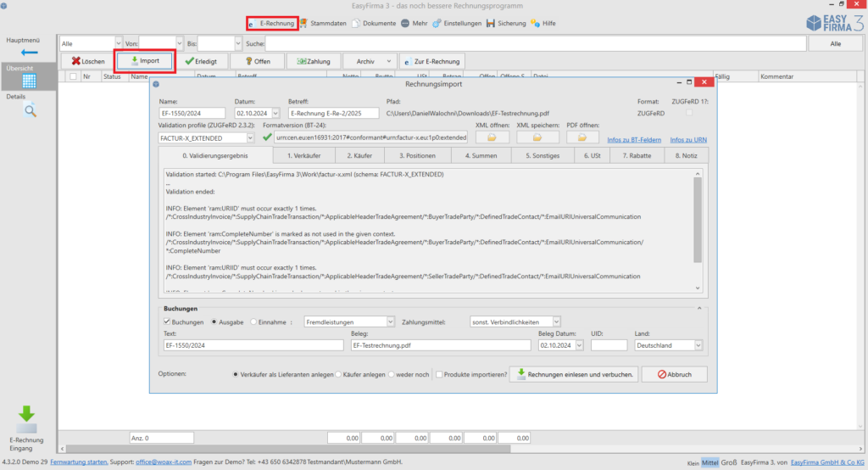Open the Stammdaten menu
Image resolution: width=868 pixels, height=470 pixels.
pos(324,23)
